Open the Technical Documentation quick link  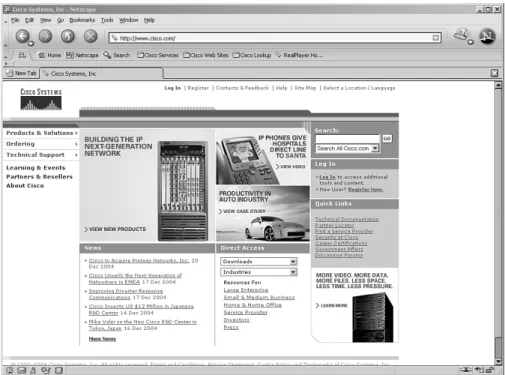coord(347,219)
